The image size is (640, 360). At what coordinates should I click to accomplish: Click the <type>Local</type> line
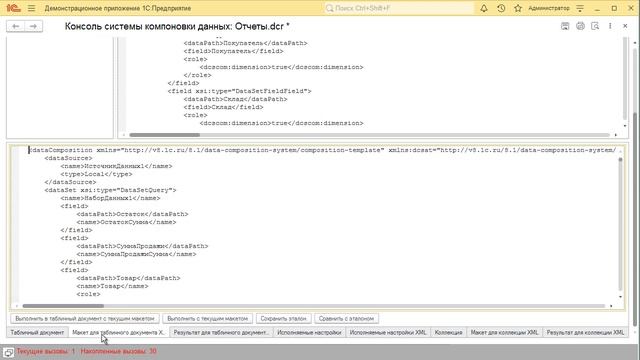[96, 174]
